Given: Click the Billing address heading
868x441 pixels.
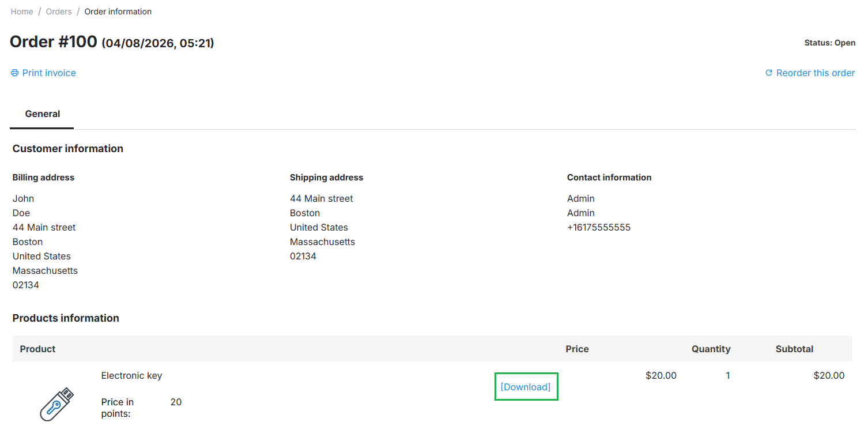Looking at the screenshot, I should [x=43, y=178].
